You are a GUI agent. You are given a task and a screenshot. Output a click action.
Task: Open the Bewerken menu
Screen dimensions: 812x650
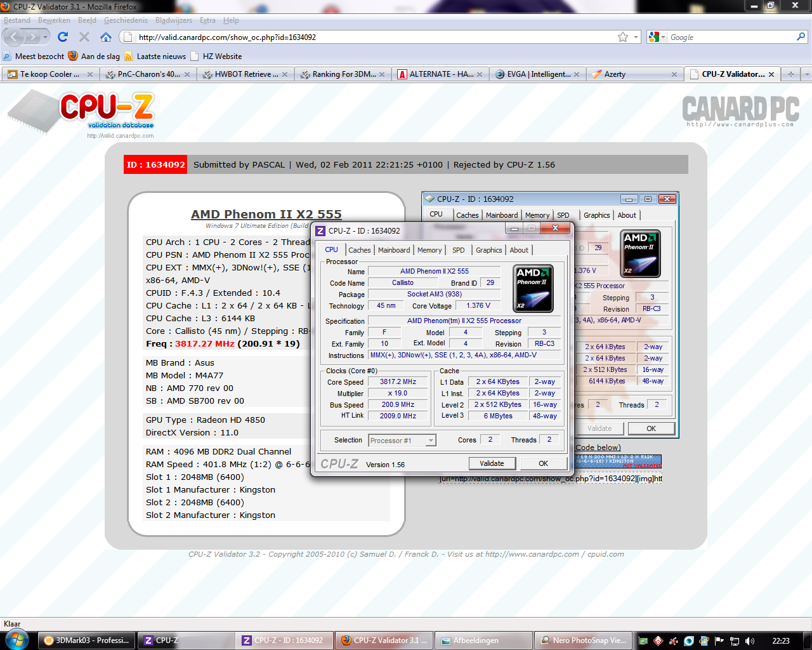click(x=54, y=20)
